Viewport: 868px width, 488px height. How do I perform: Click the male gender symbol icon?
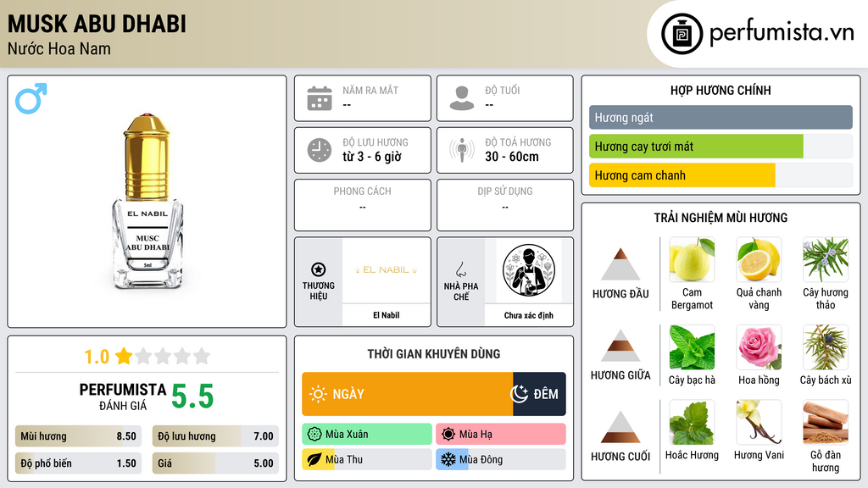click(31, 98)
